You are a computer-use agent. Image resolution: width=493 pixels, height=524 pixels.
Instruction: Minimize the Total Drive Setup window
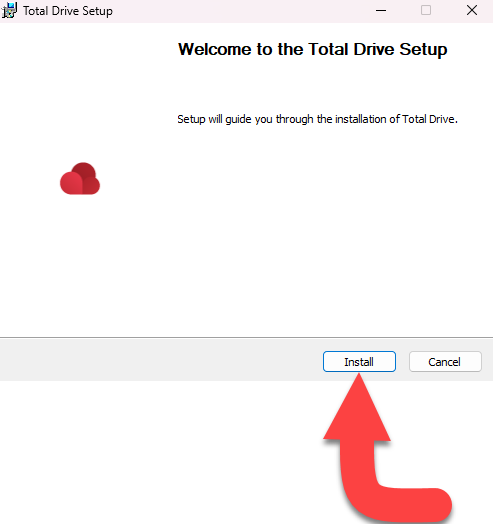click(x=381, y=10)
